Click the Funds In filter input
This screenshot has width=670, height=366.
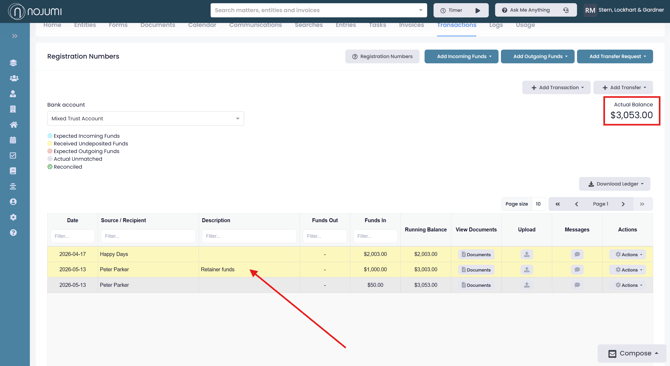pyautogui.click(x=375, y=236)
